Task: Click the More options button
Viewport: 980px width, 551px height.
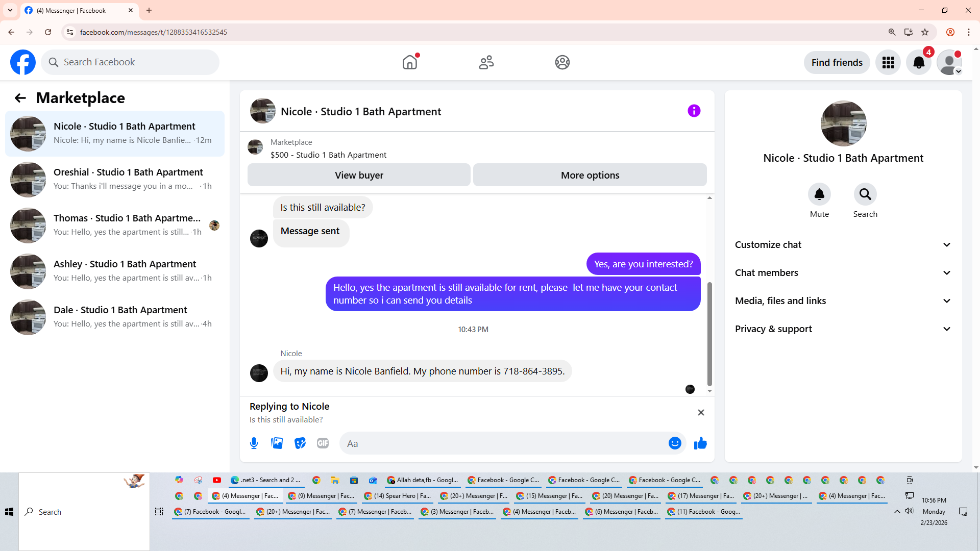Action: 590,175
